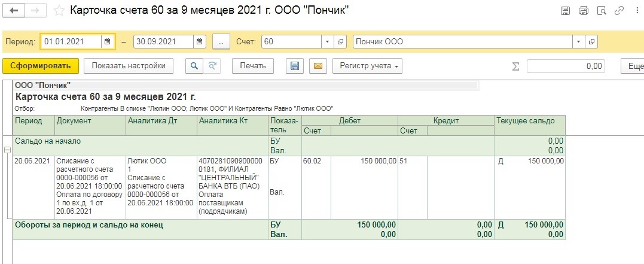Open start date calendar picker
Screen dimensions: 644x264
[108, 41]
